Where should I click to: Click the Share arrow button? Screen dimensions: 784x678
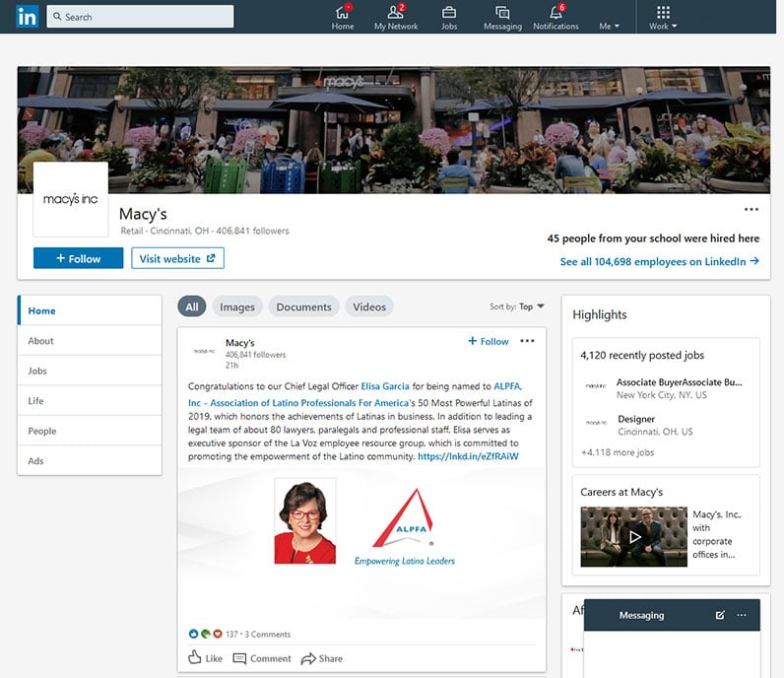[x=321, y=658]
